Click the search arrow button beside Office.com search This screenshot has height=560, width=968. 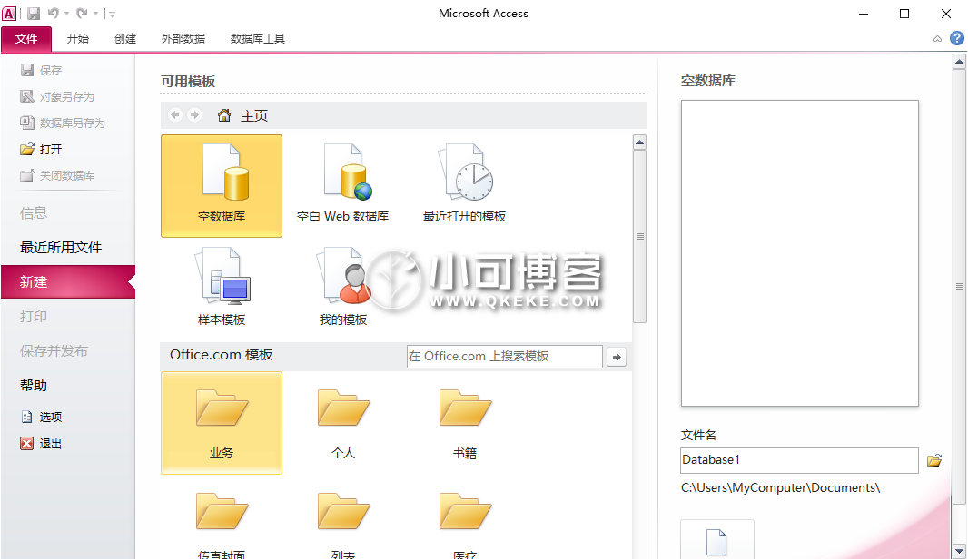[x=616, y=357]
